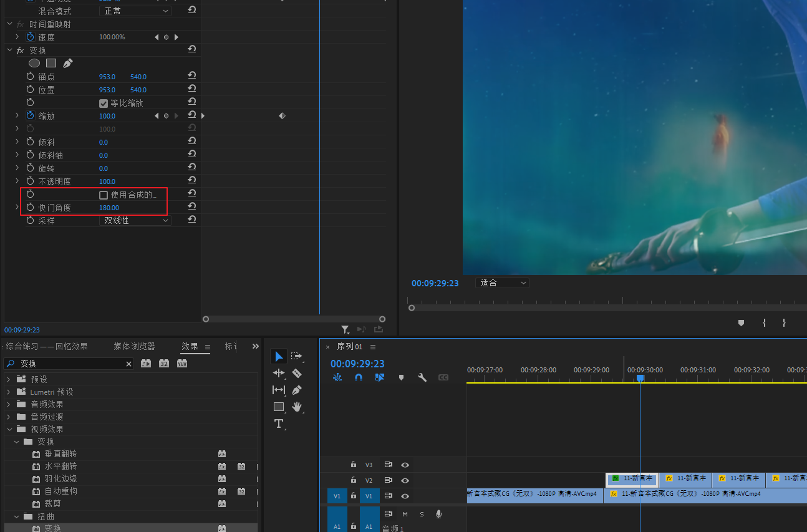
Task: Select the 羽化边缘 effect
Action: coord(60,479)
